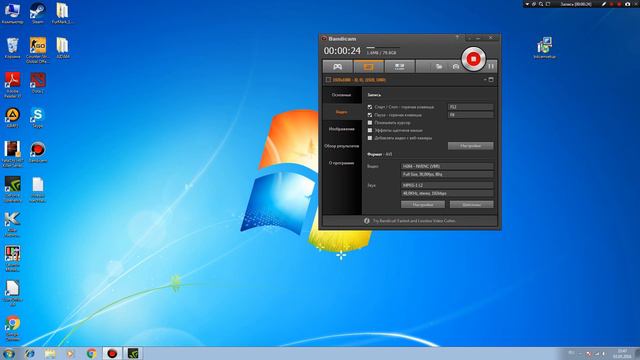
Task: Click camera icon on top recording bar
Action: point(628,4)
